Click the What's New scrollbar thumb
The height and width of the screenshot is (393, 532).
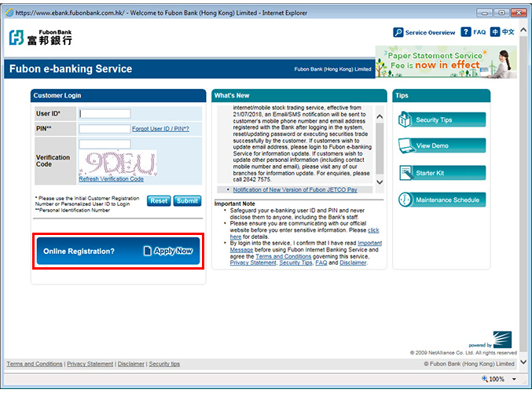click(380, 149)
